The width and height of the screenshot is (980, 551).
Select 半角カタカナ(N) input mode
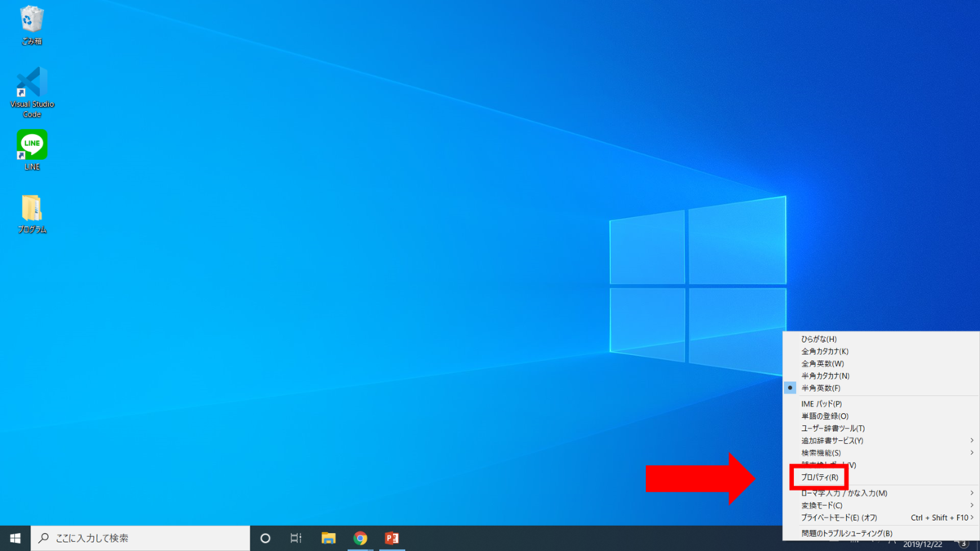tap(881, 375)
